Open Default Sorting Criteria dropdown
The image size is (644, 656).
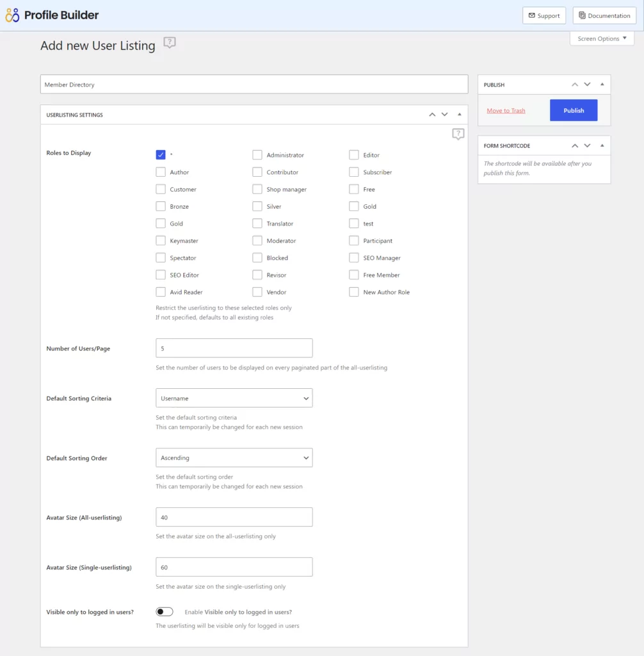pos(234,398)
